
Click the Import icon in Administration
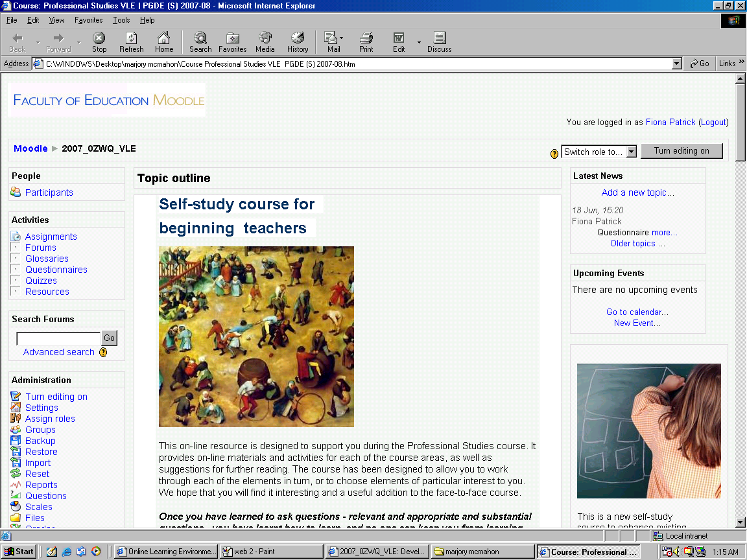click(16, 462)
